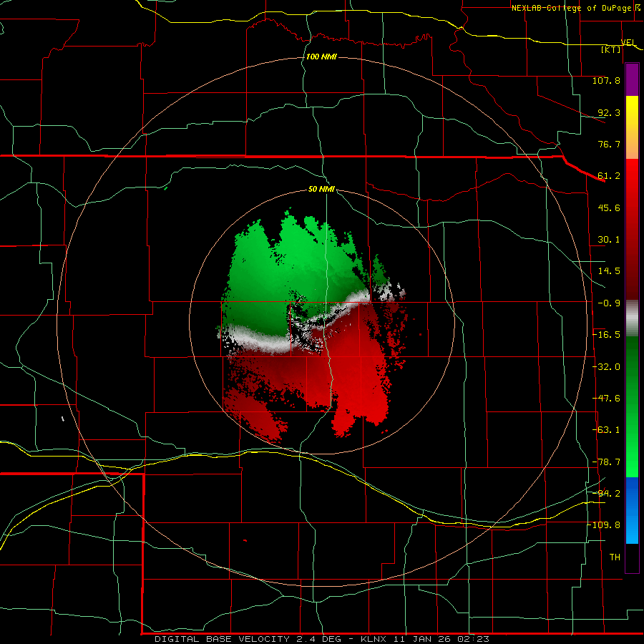Screen dimensions: 644x644
Task: Click the 61.2 velocity scale value
Action: pyautogui.click(x=609, y=176)
